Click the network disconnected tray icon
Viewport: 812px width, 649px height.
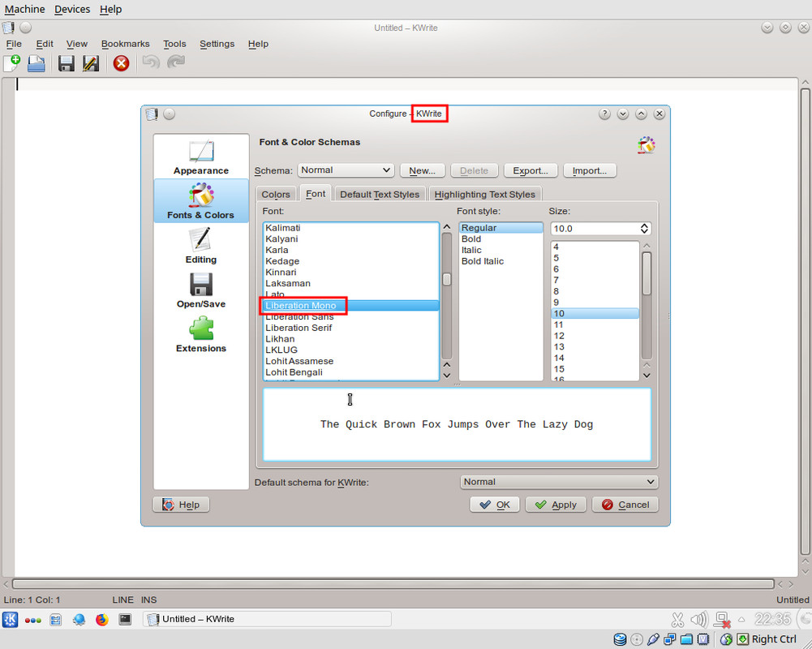coord(723,620)
